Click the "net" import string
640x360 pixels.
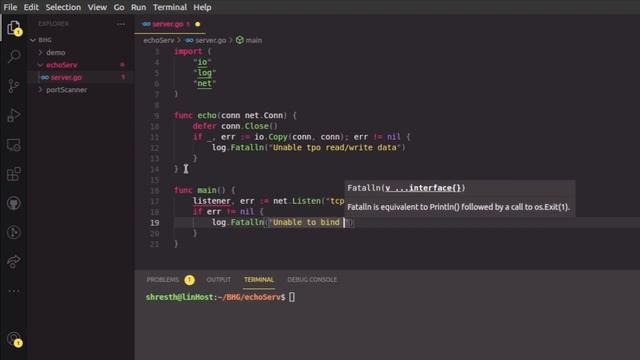(x=204, y=83)
